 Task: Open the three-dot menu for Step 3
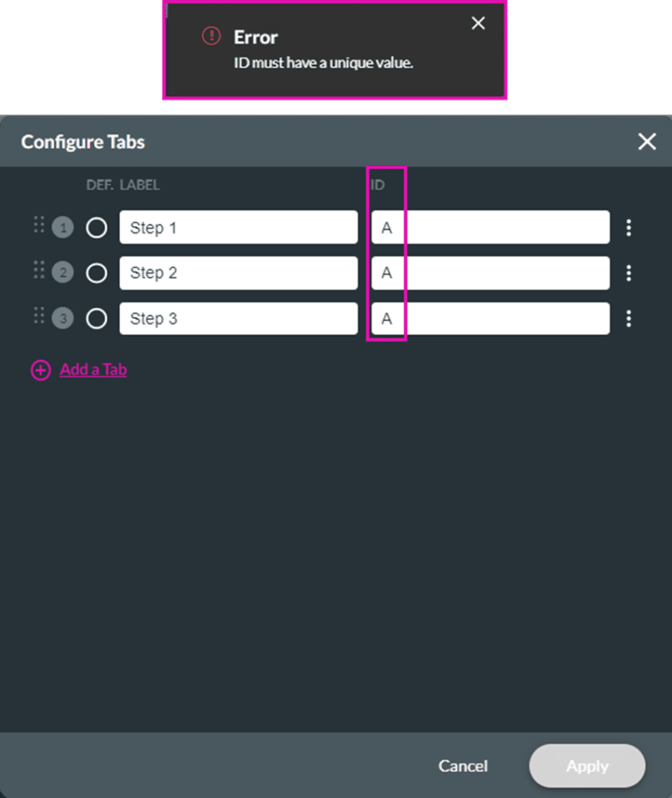[x=628, y=319]
